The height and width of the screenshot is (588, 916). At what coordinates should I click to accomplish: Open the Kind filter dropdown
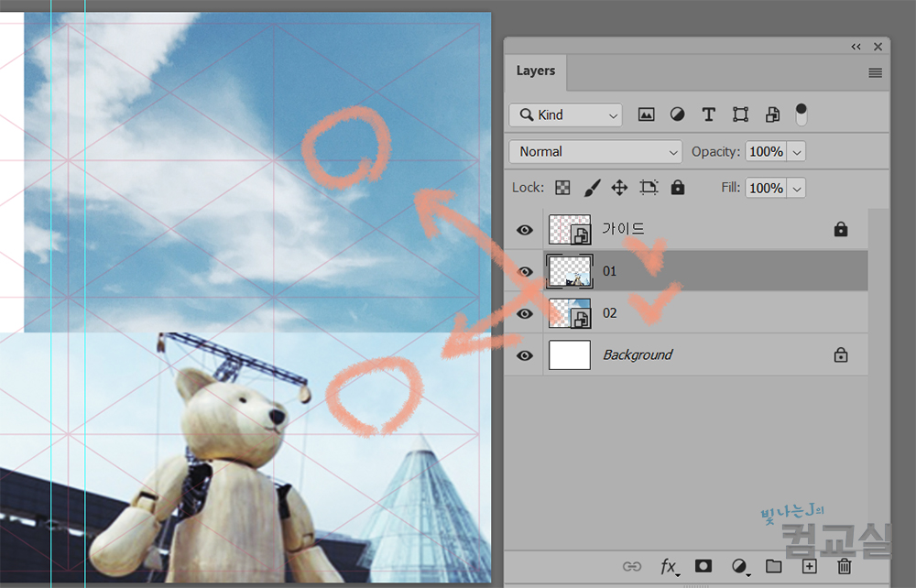pos(565,115)
